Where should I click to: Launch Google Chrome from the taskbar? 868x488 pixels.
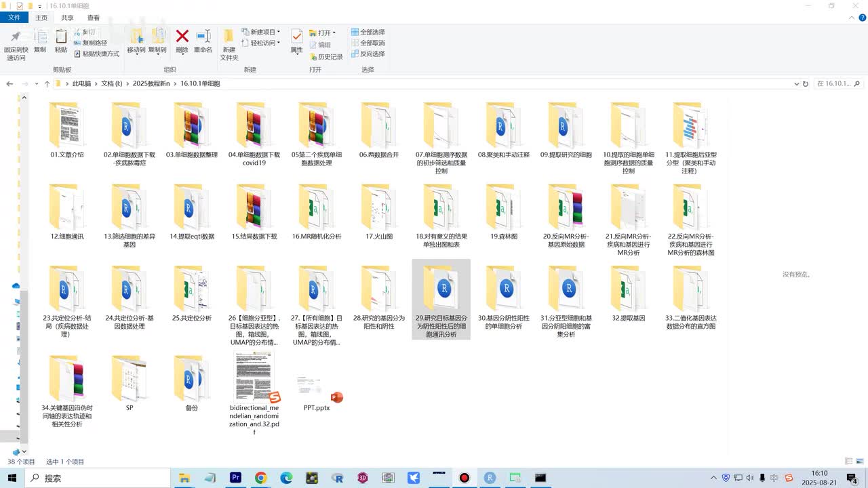(x=261, y=478)
